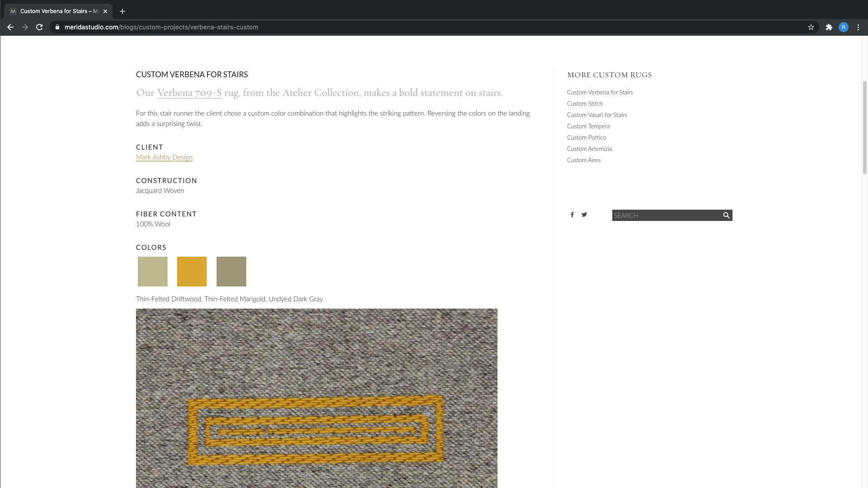
Task: Select the Thin-Felted Marigold color swatch
Action: click(192, 272)
